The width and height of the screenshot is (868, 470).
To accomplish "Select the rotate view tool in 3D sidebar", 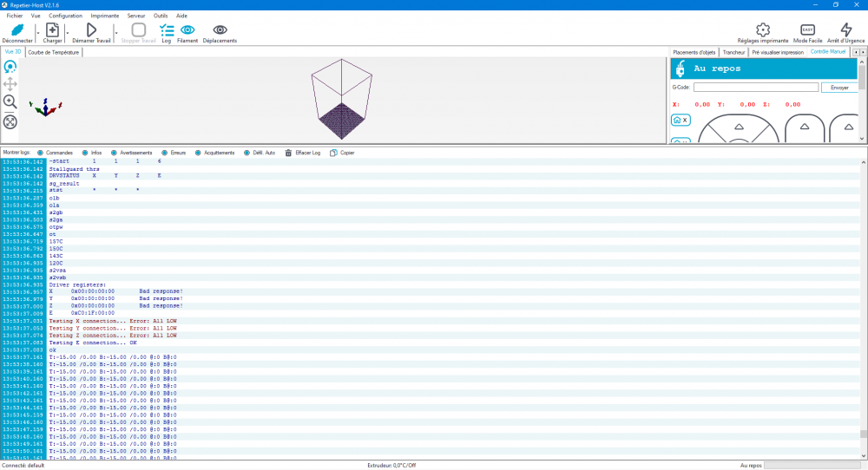I will [x=10, y=67].
